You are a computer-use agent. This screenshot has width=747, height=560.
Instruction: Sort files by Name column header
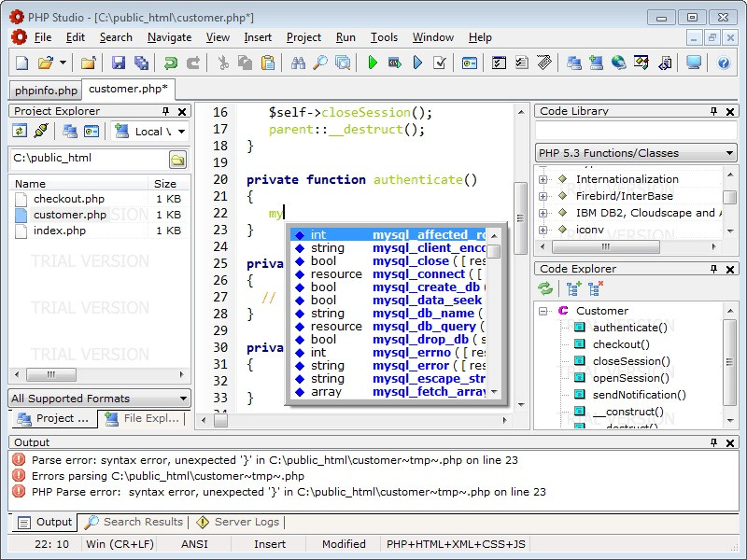coord(78,183)
